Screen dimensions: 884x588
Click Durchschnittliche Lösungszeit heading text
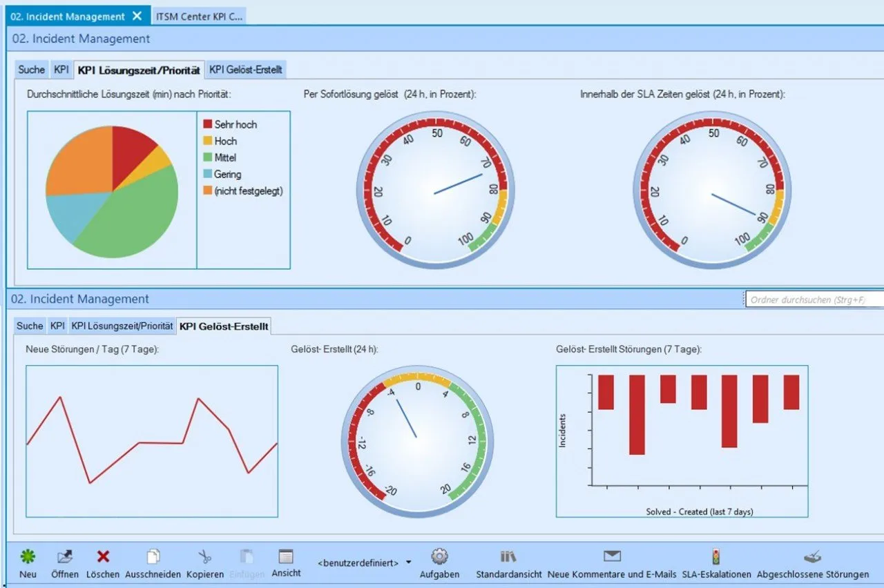[128, 94]
